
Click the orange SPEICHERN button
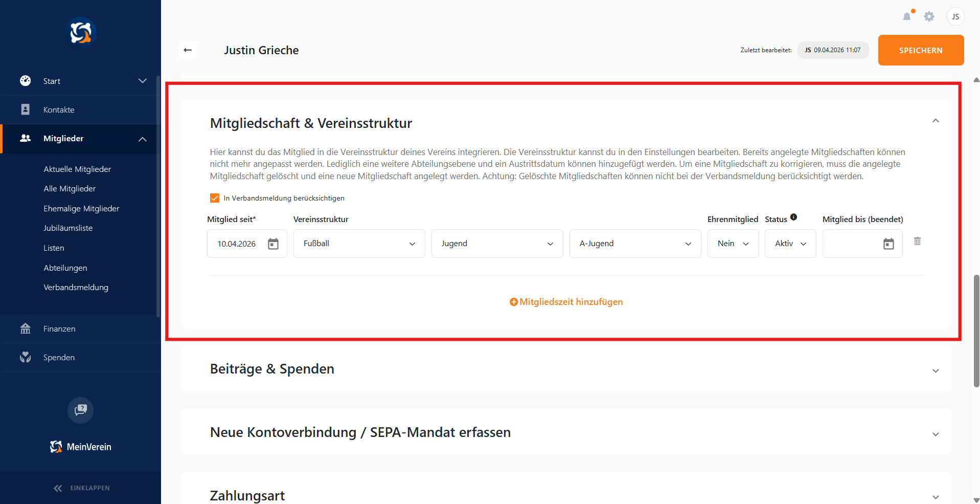921,50
